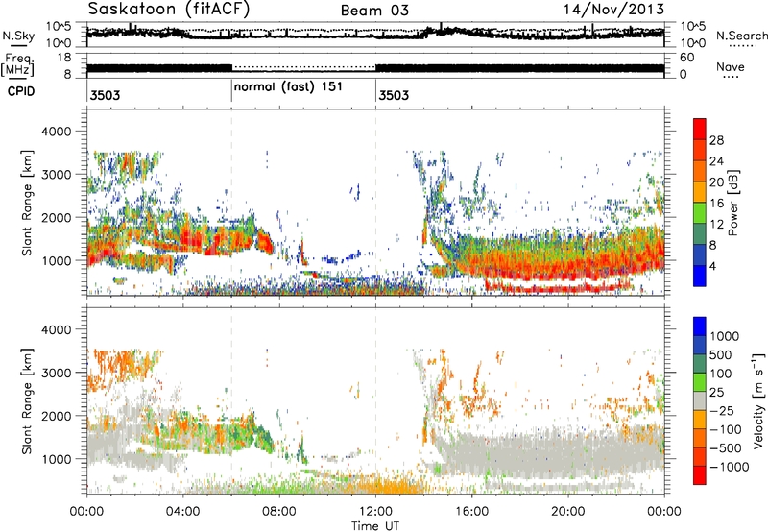Click the 4 dB colorbar label
The height and width of the screenshot is (532, 768).
pyautogui.click(x=712, y=266)
